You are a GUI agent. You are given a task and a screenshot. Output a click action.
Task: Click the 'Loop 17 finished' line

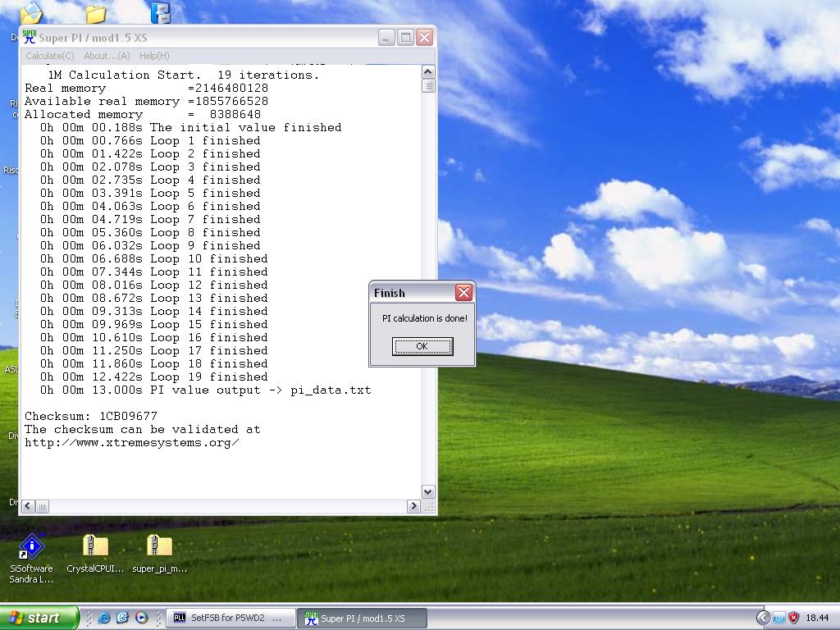[x=153, y=351]
